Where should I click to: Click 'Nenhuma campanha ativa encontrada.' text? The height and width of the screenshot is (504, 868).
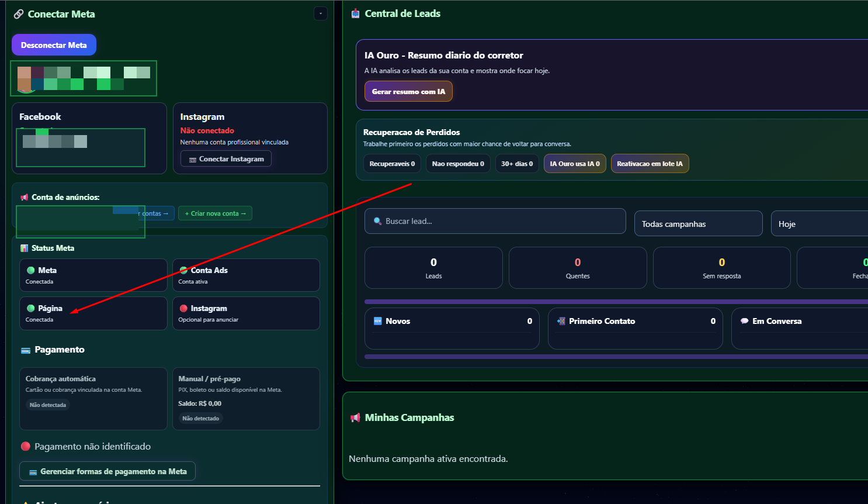[428, 459]
